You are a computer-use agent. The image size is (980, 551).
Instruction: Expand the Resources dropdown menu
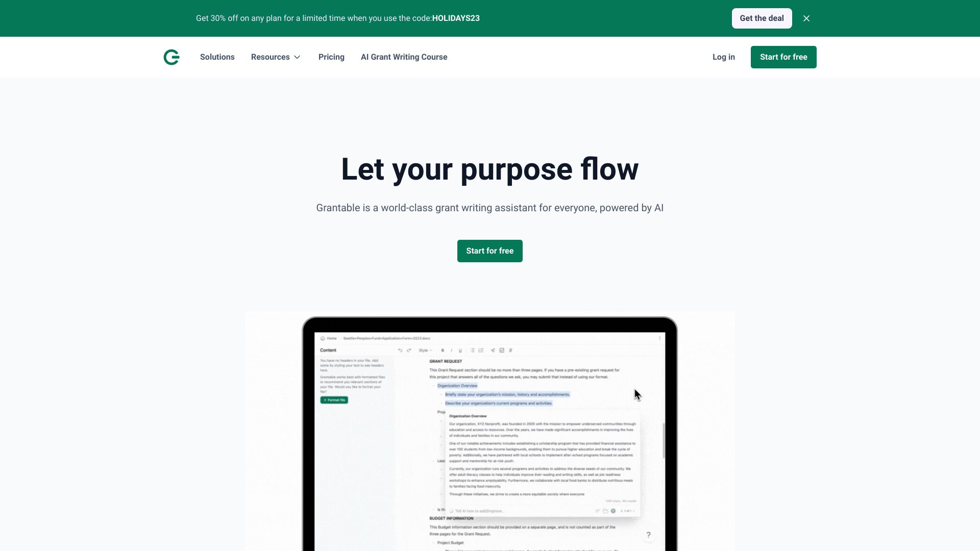point(276,57)
